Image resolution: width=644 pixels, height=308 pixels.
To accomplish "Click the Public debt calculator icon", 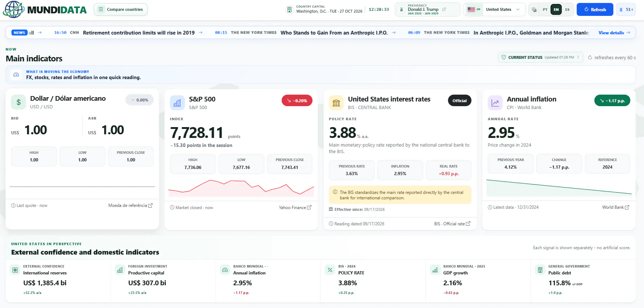I will click(540, 270).
